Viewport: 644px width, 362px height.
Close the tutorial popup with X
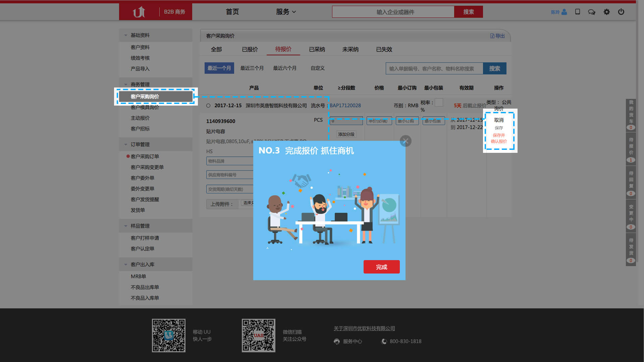[x=406, y=141]
